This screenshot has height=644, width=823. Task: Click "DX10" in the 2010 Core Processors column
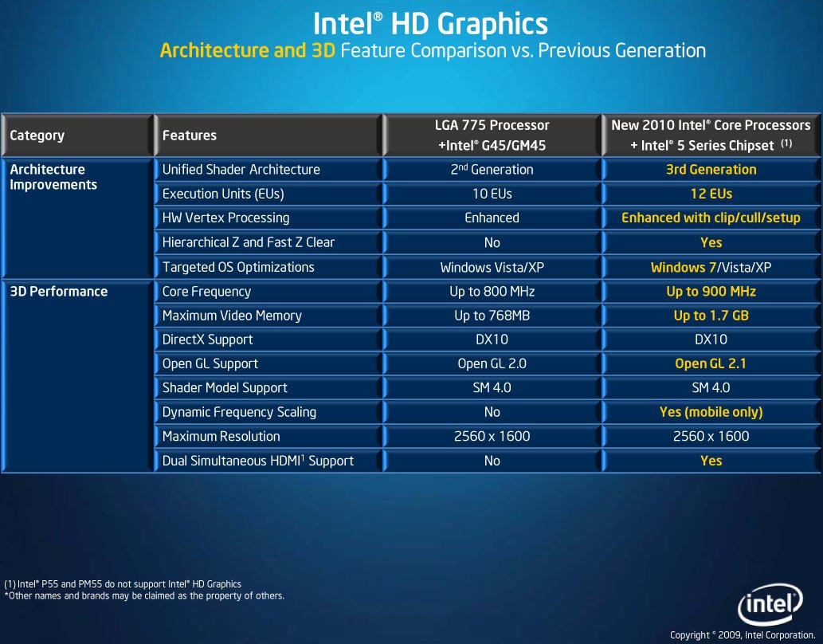711,340
